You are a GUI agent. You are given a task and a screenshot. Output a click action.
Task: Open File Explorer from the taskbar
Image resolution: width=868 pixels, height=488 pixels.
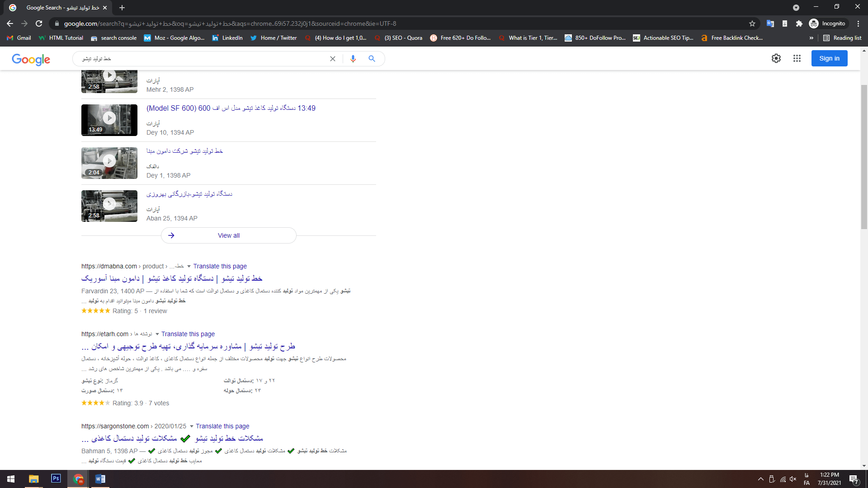(x=33, y=479)
